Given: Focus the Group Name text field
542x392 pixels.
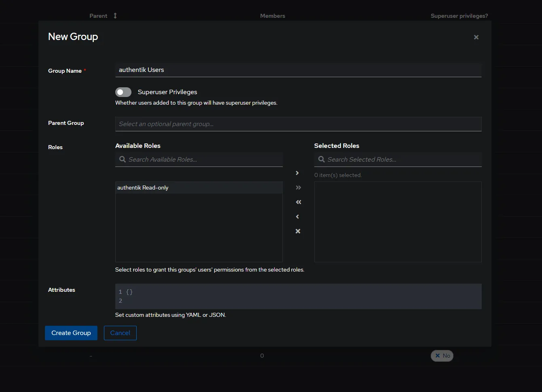Looking at the screenshot, I should pyautogui.click(x=298, y=70).
